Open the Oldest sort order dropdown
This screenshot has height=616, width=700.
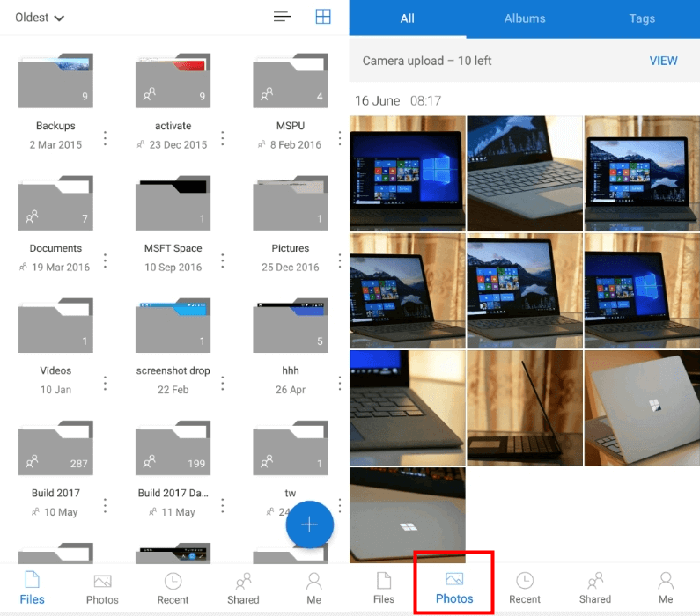click(x=40, y=18)
